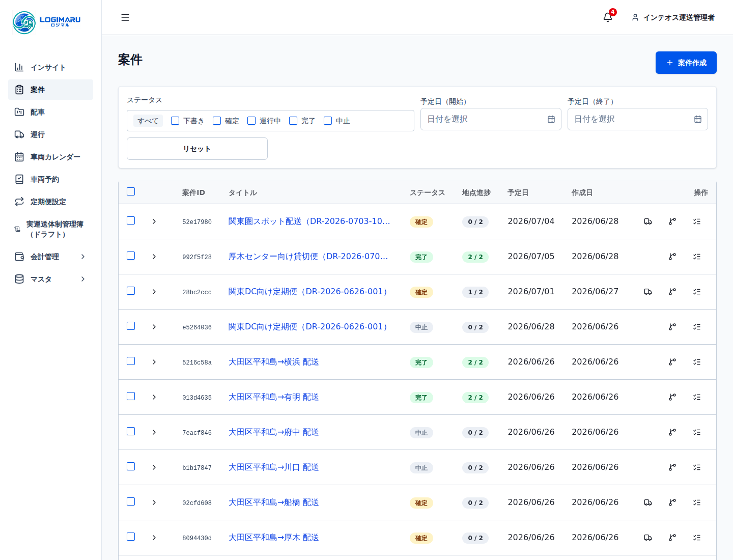Viewport: 733px width, 560px height.
Task: Click route icon in row 52e17980
Action: pos(672,221)
